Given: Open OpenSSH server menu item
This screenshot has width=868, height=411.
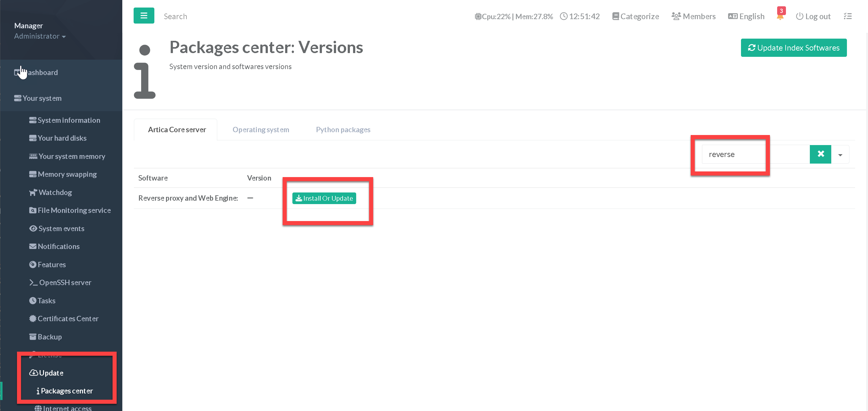Looking at the screenshot, I should 65,282.
